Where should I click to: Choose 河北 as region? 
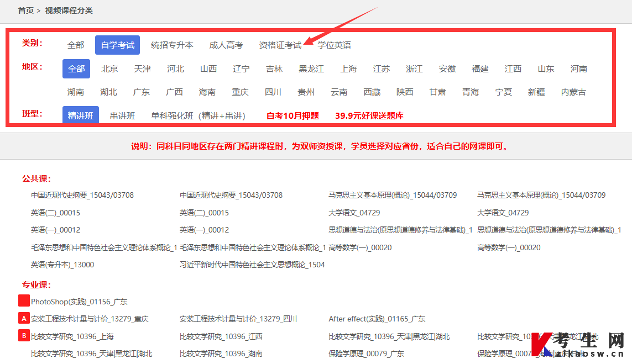point(175,69)
